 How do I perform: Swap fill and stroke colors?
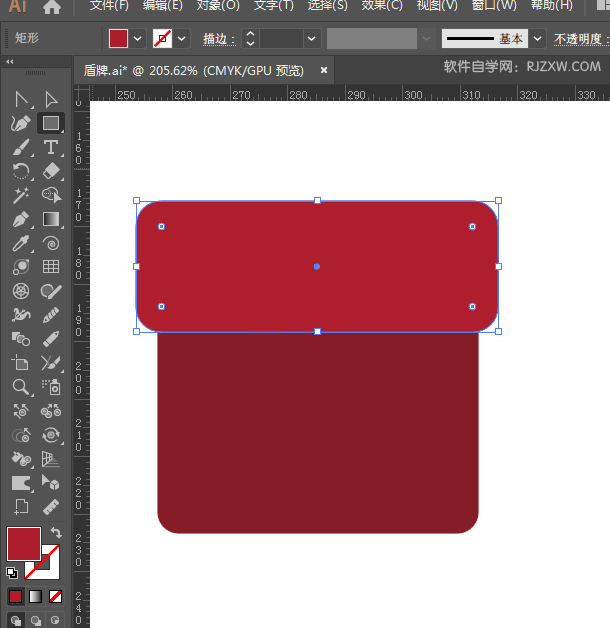(x=56, y=533)
